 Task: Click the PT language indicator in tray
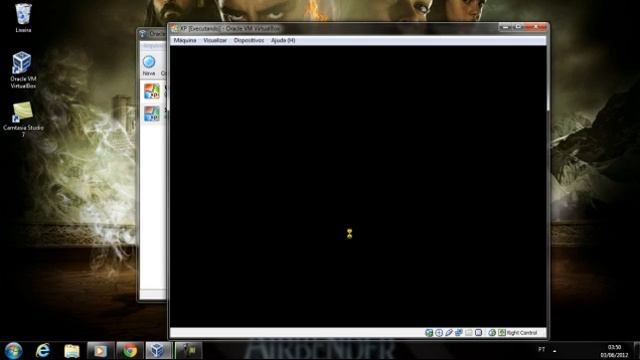tap(542, 350)
